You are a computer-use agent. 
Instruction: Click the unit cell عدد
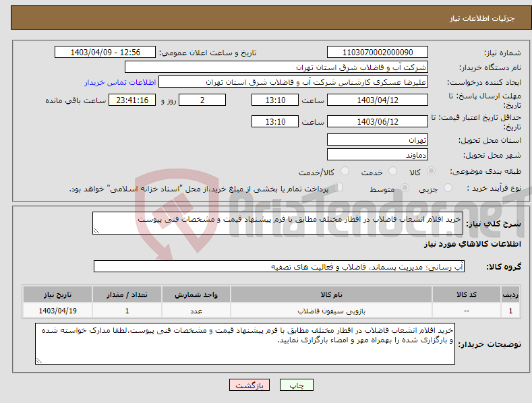[196, 311]
